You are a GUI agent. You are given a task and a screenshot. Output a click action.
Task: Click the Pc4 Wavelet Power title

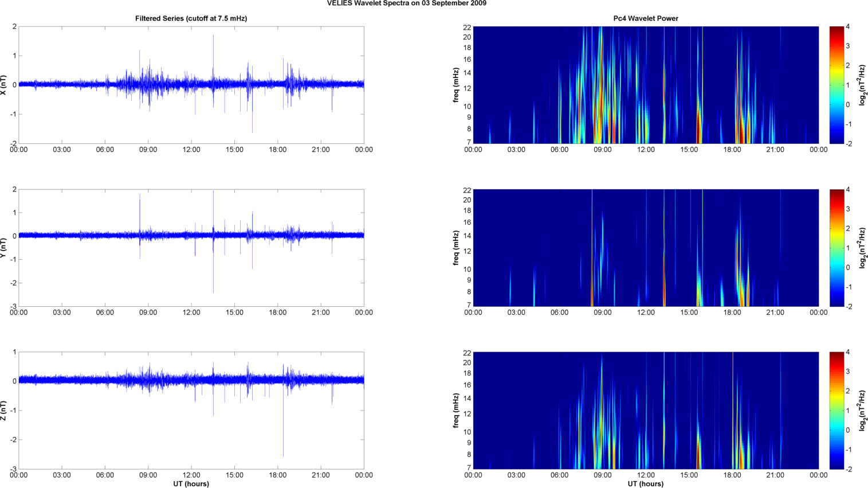click(646, 18)
